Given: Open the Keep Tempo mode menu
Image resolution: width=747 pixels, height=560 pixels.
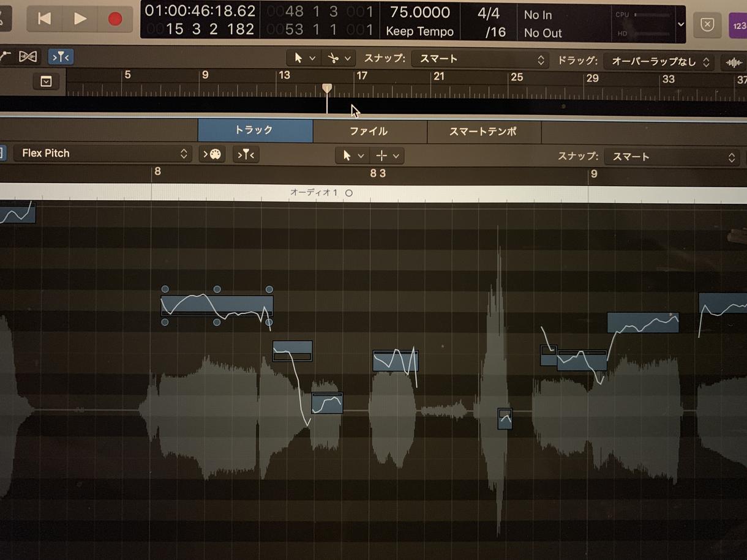Looking at the screenshot, I should point(420,31).
